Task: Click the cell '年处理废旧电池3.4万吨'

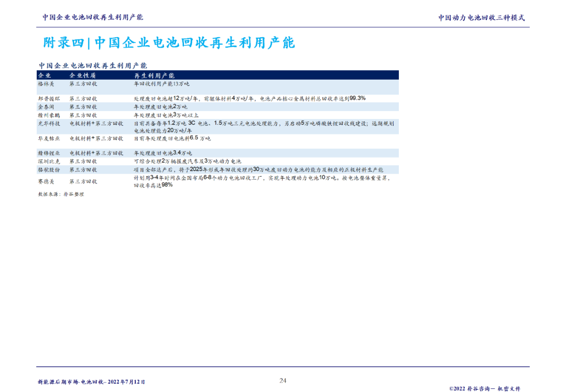Action: click(163, 153)
